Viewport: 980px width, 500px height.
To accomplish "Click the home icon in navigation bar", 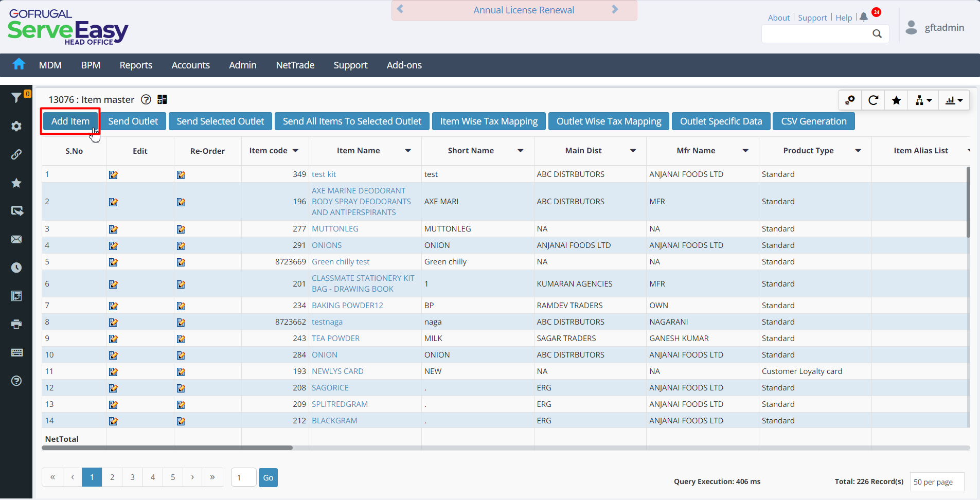I will coord(19,64).
